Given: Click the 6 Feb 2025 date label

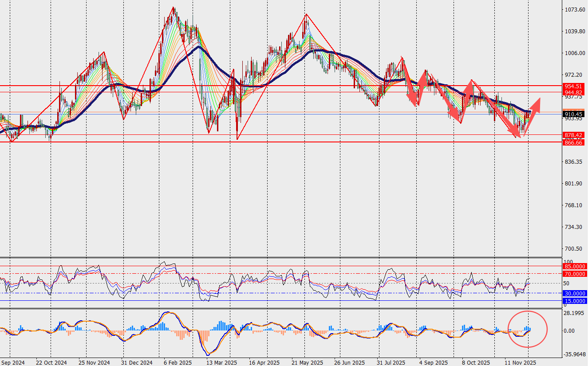Looking at the screenshot, I should click(x=178, y=362).
